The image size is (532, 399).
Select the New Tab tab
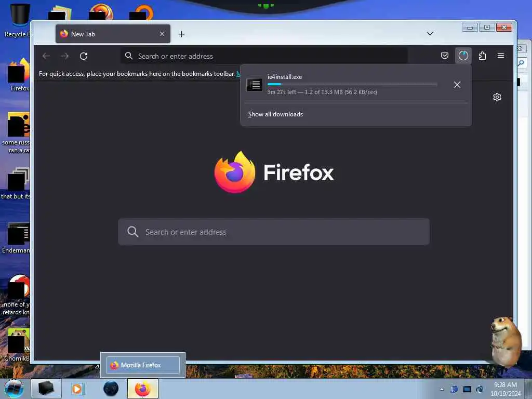coord(113,34)
